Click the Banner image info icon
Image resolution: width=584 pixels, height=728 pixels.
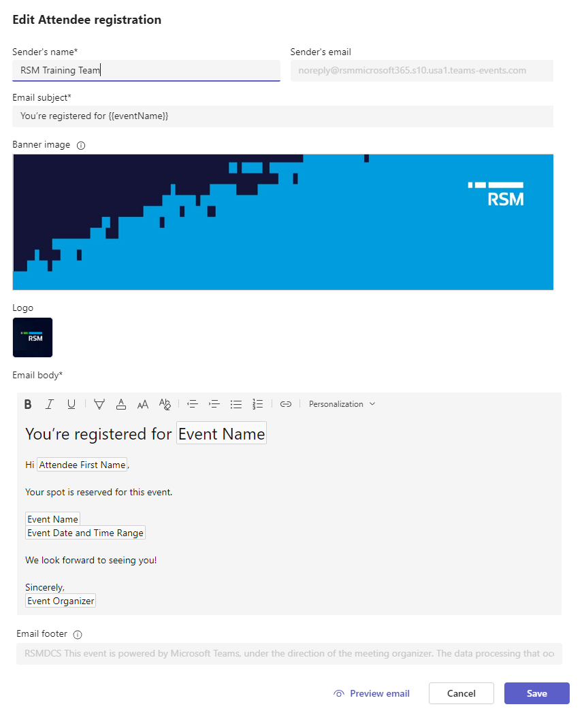(x=81, y=144)
